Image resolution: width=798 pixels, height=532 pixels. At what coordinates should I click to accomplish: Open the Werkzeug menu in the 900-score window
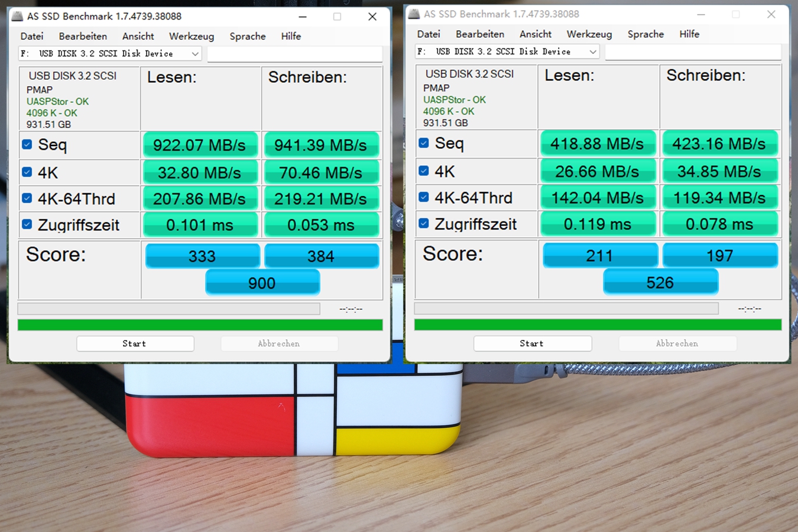coord(192,36)
